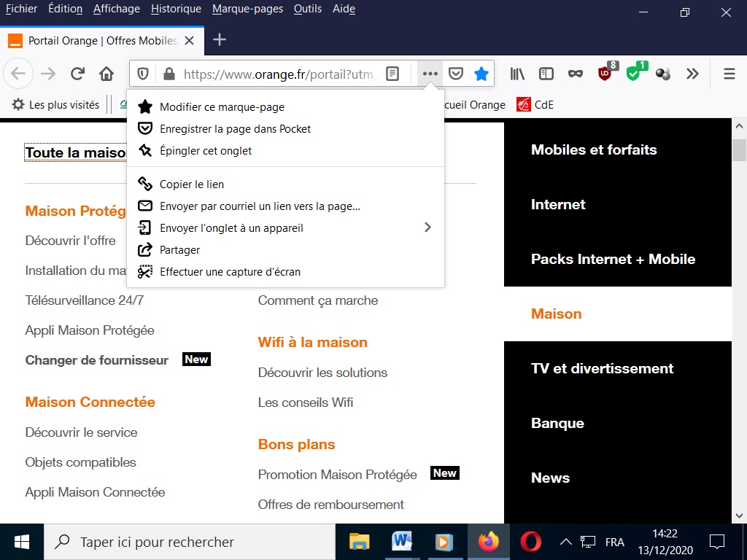Open a new tab
The image size is (747, 560).
click(x=219, y=40)
